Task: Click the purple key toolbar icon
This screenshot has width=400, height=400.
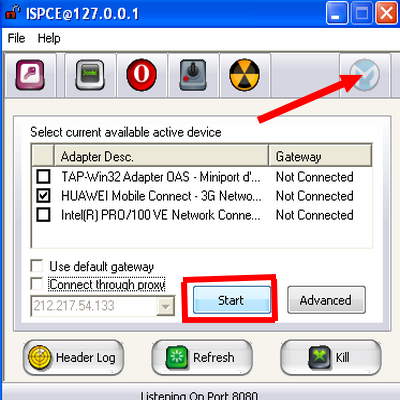Action: point(30,75)
